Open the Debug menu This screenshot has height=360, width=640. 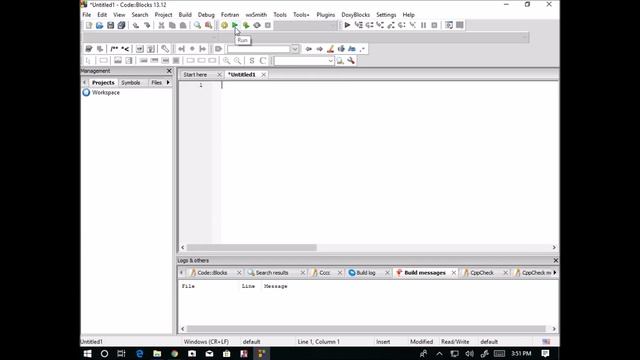click(x=206, y=15)
